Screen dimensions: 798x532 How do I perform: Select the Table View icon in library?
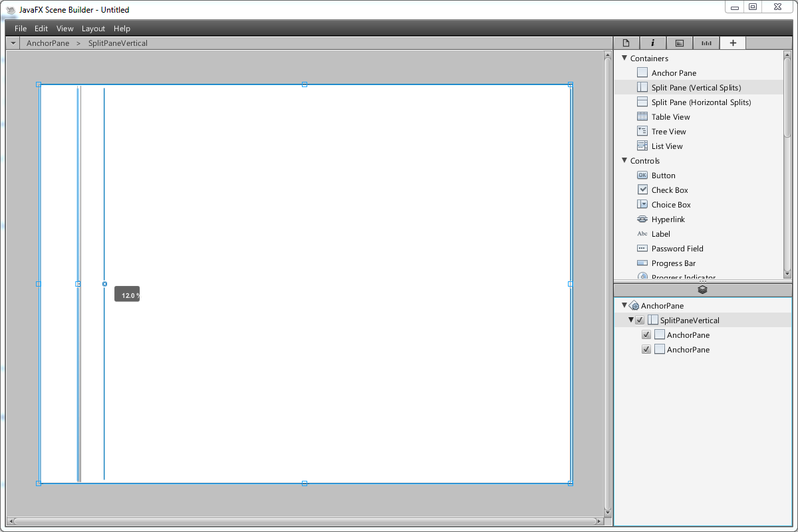pos(642,116)
